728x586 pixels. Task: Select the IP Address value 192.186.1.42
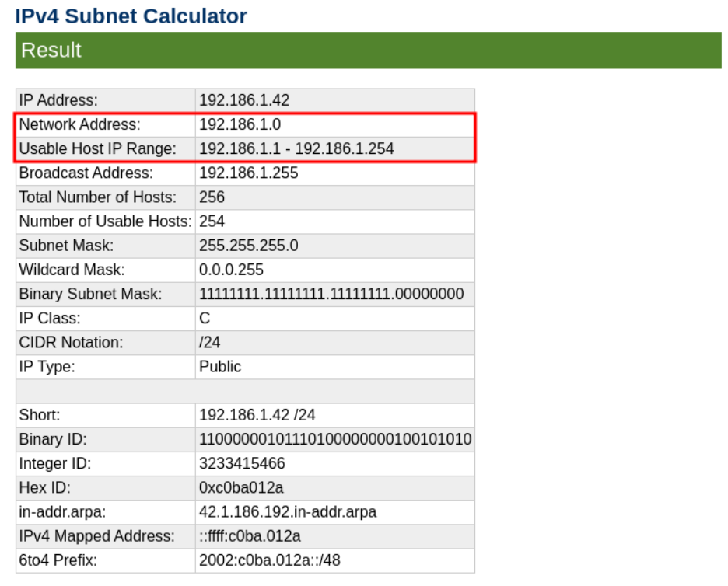244,100
